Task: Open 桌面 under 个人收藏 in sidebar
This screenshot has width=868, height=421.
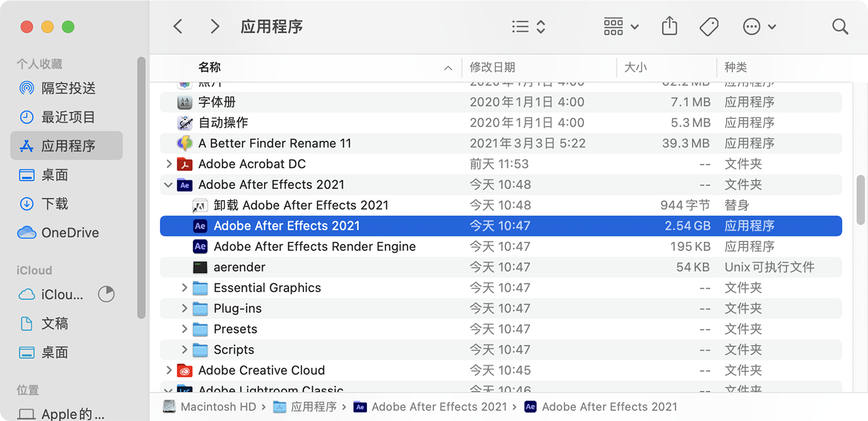Action: [66, 175]
